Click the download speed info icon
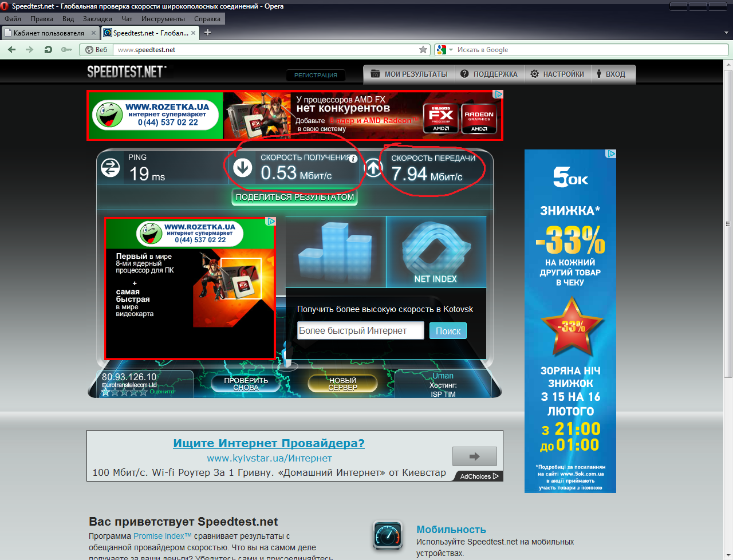733x560 pixels. tap(353, 159)
